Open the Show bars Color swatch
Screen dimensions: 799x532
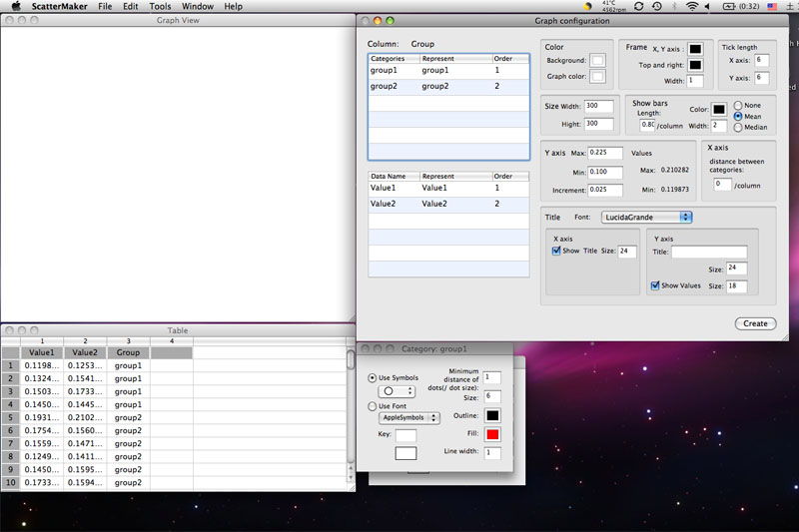pos(718,109)
